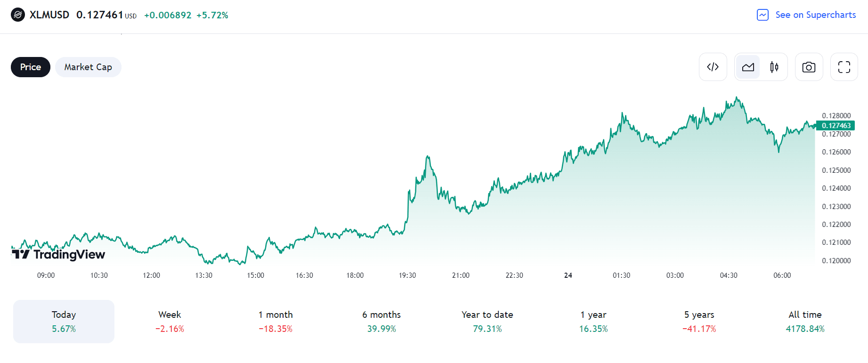Open chart in fullscreen mode
868x363 pixels.
pyautogui.click(x=844, y=67)
